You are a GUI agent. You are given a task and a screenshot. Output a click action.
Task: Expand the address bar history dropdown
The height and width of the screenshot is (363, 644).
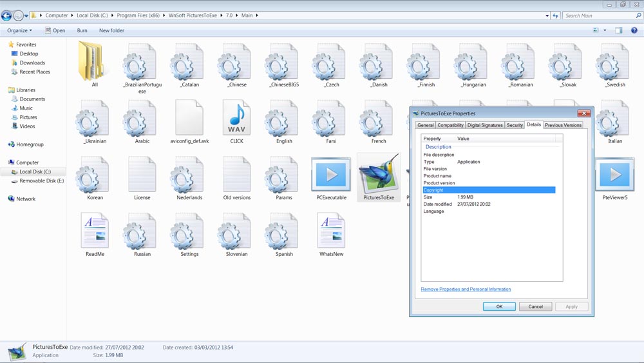[547, 15]
